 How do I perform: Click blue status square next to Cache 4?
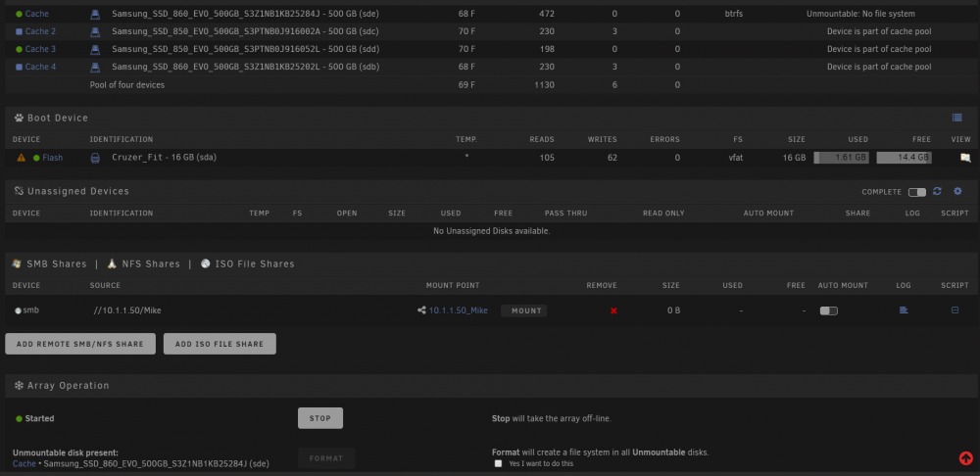click(x=19, y=67)
